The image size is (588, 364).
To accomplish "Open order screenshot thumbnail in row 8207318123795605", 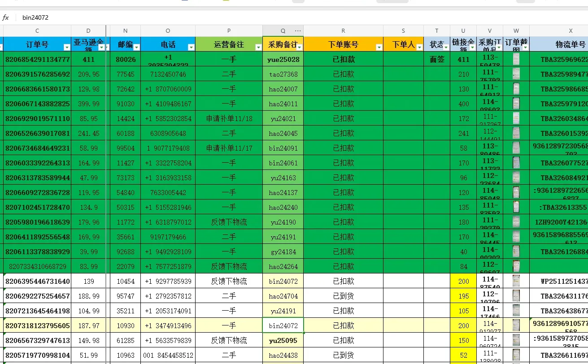I will coord(516,325).
